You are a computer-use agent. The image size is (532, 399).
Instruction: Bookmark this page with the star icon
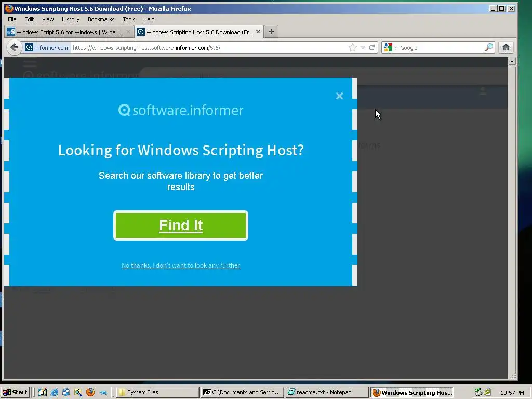tap(353, 47)
